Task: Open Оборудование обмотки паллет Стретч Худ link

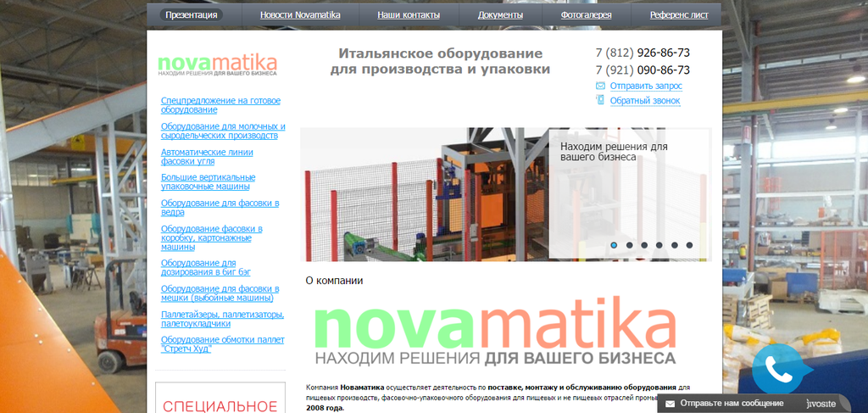Action: click(223, 344)
